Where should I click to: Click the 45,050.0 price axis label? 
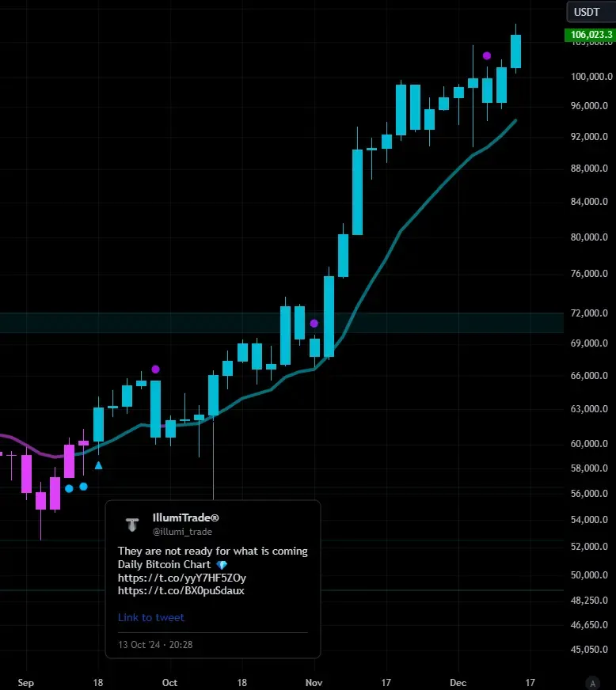(x=589, y=650)
